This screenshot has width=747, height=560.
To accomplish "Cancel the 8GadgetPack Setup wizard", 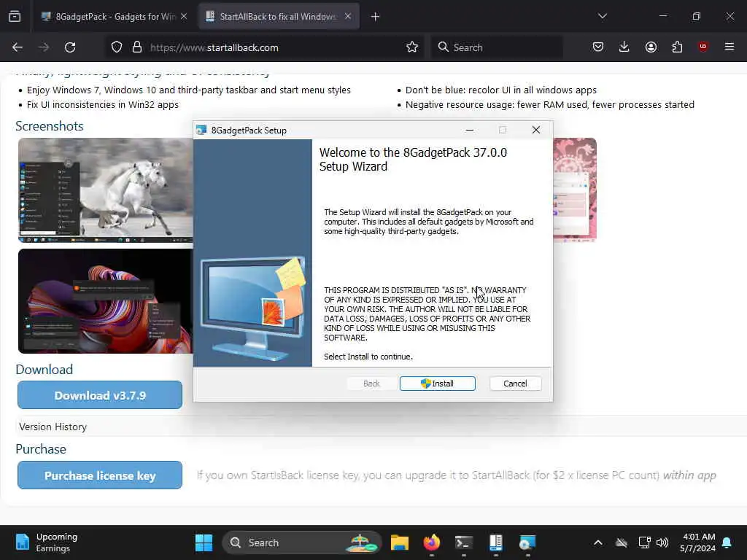I will click(515, 384).
